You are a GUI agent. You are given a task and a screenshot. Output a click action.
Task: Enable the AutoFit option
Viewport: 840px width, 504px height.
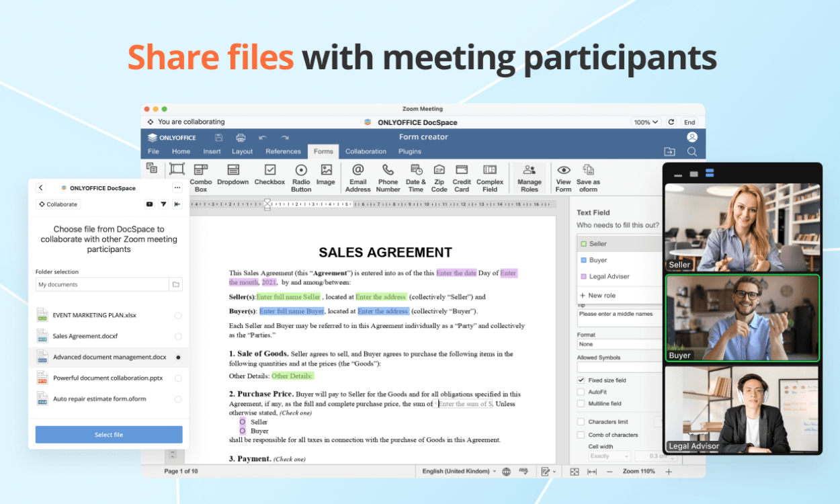coord(581,391)
